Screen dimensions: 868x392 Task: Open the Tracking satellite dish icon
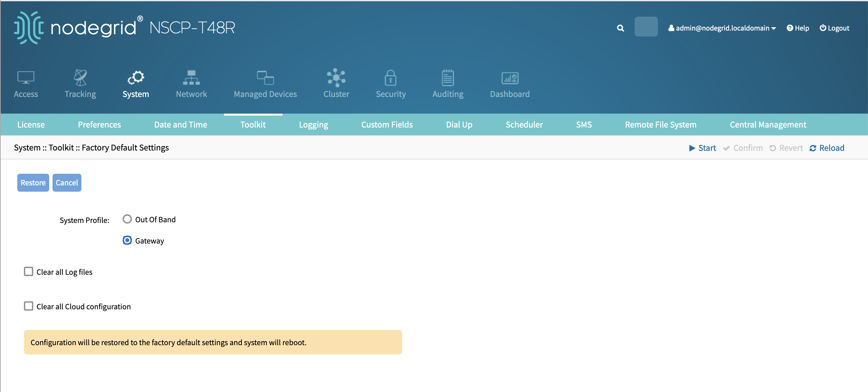80,78
